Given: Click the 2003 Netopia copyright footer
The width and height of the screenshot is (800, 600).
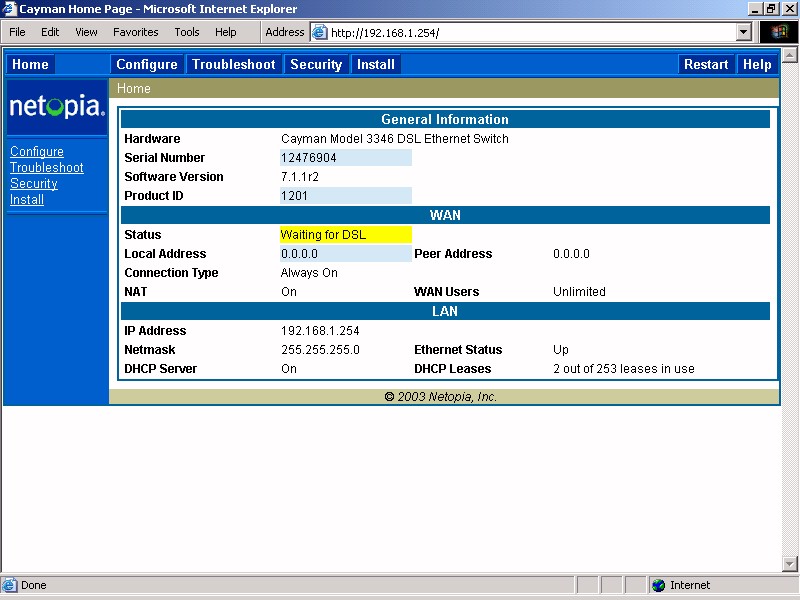Looking at the screenshot, I should 441,397.
